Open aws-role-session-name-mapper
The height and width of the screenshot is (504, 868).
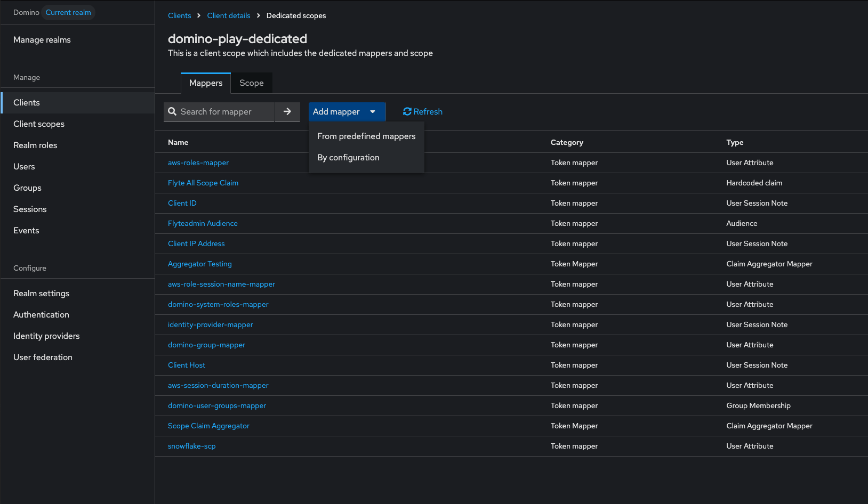pyautogui.click(x=221, y=284)
